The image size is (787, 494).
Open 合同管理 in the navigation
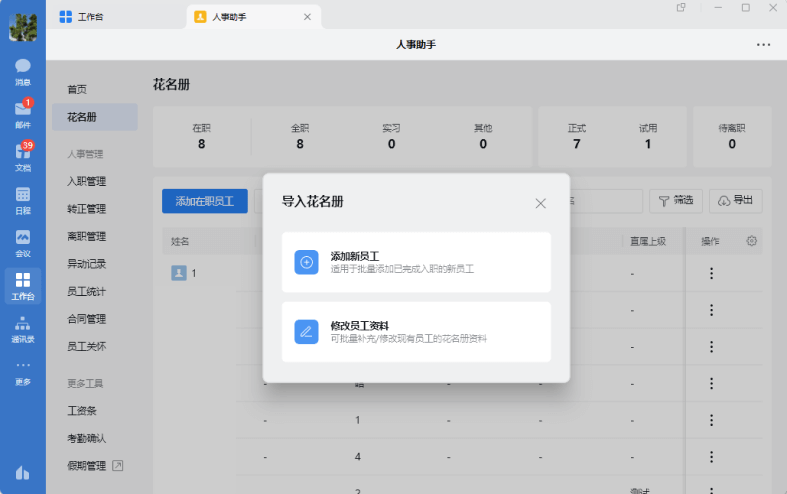click(x=86, y=319)
